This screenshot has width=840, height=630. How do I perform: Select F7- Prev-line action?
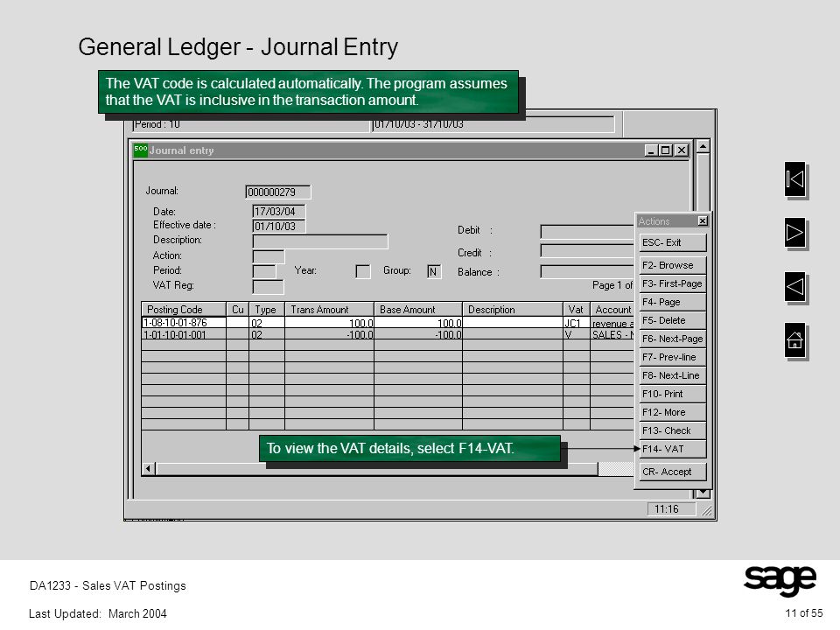[x=672, y=357]
